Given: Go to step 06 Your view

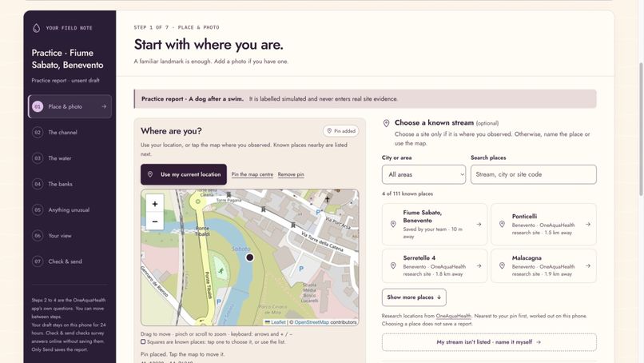Looking at the screenshot, I should (x=70, y=236).
